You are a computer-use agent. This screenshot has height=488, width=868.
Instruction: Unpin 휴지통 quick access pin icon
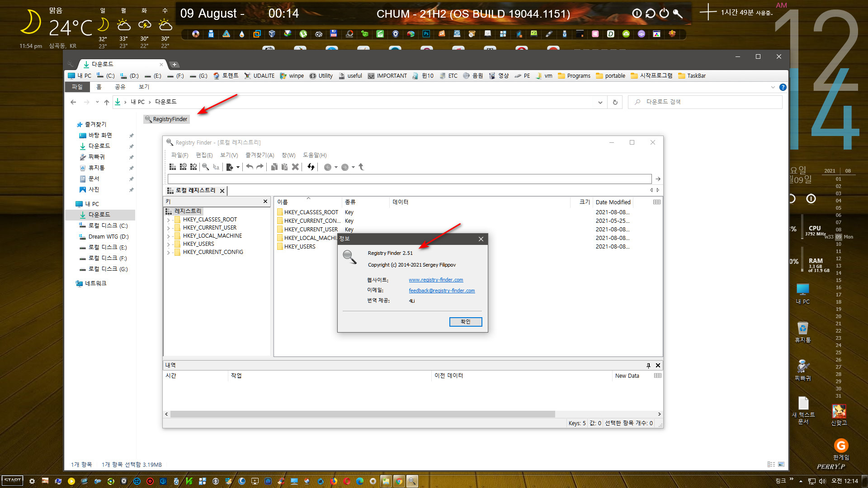131,168
